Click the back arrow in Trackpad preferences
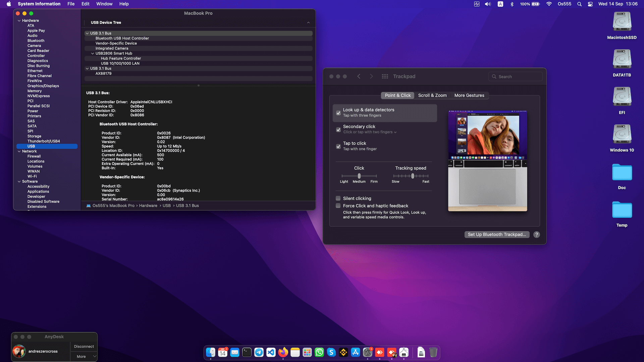 point(359,76)
